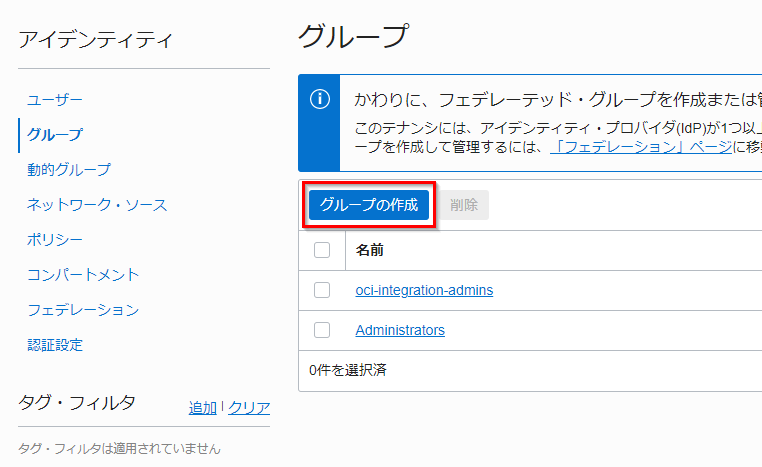
Task: Open ポリシー from the sidebar
Action: 55,240
